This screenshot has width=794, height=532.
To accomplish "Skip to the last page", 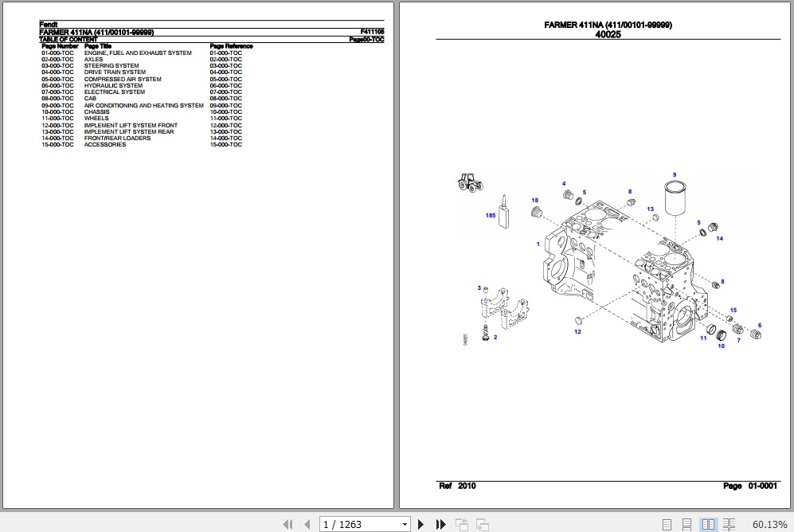I will point(441,524).
